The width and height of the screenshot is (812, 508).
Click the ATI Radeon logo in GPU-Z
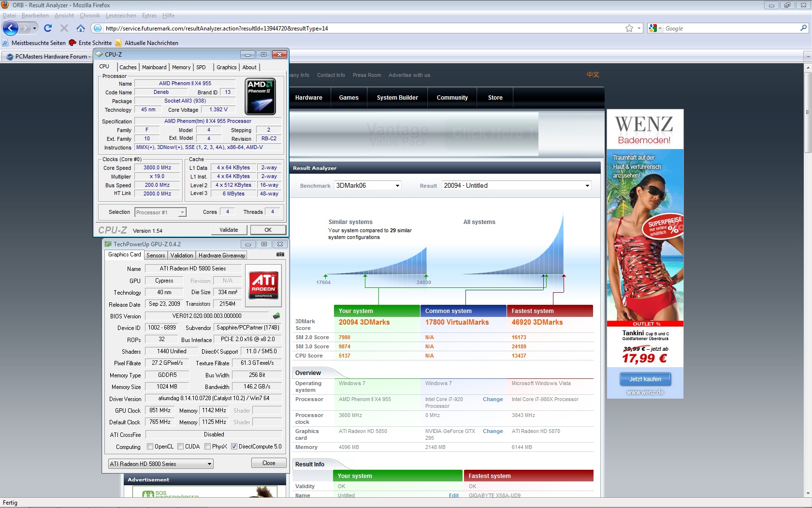(263, 285)
